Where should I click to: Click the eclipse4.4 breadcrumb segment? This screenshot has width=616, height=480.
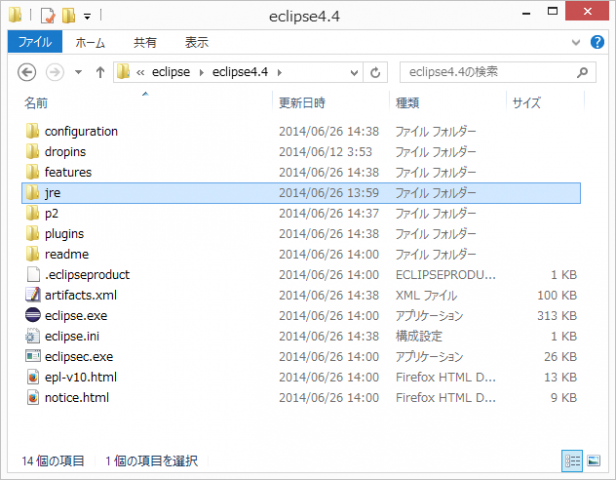click(x=240, y=72)
